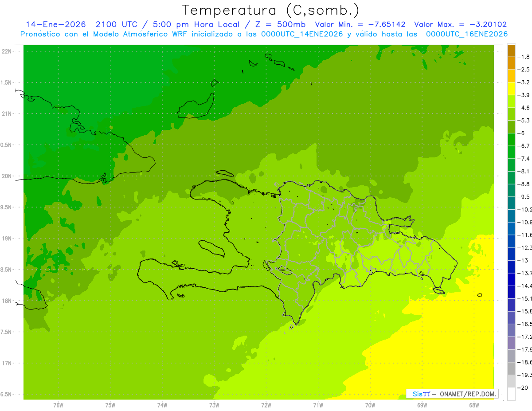The image size is (532, 411).
Task: Click the 22N latitude label
Action: click(x=8, y=51)
